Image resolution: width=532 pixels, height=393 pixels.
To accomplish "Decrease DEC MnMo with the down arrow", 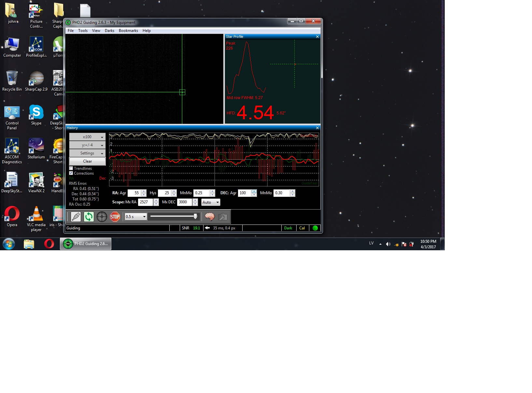I will [x=292, y=195].
